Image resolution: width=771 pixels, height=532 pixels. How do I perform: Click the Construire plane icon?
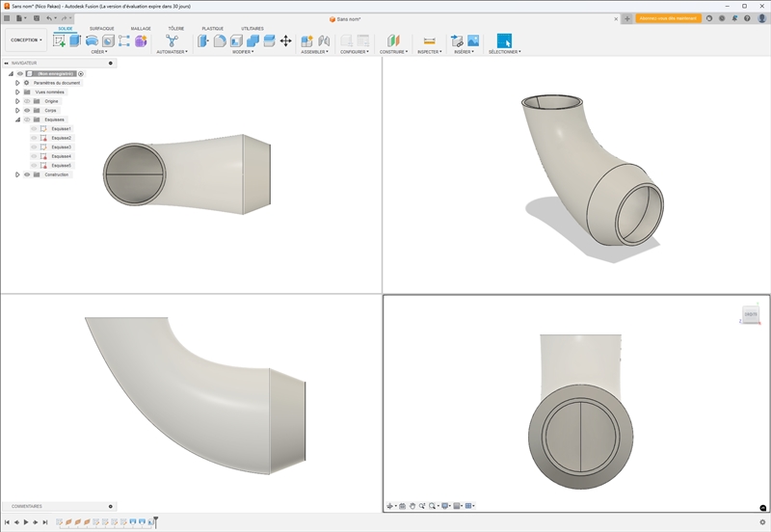coord(393,40)
